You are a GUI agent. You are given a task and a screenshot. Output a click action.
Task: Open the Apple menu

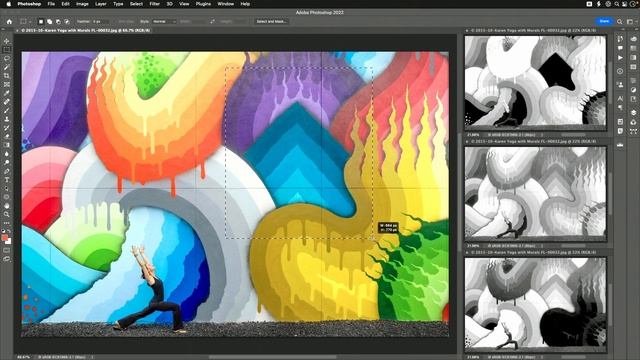click(x=9, y=4)
